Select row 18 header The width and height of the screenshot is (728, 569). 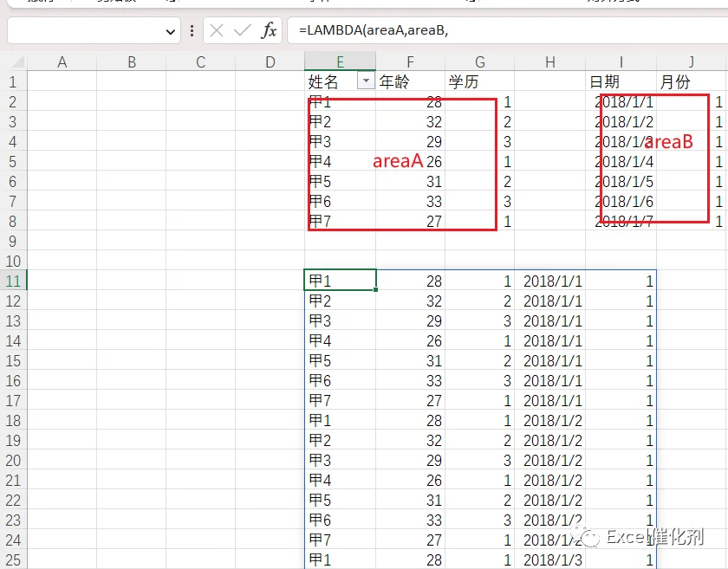tap(13, 421)
